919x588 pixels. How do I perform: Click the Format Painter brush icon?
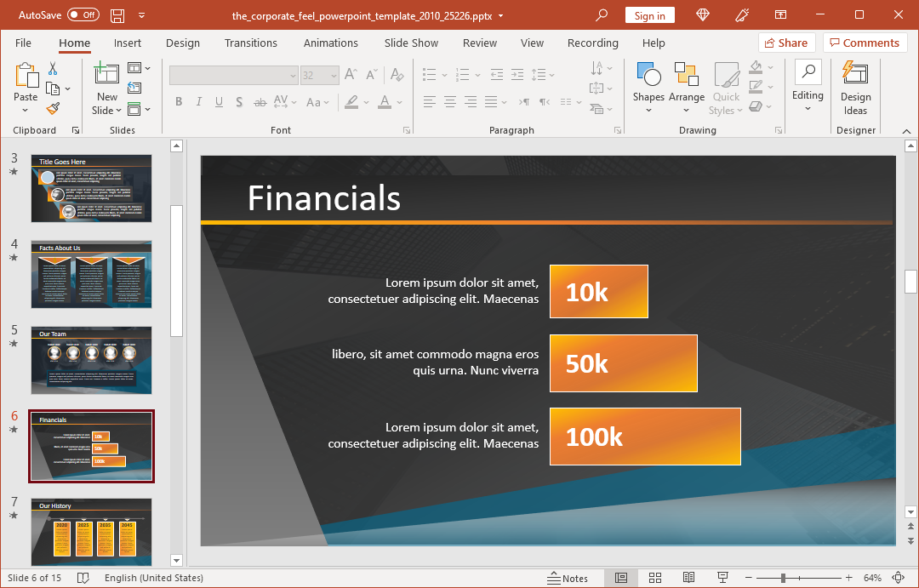click(x=53, y=109)
